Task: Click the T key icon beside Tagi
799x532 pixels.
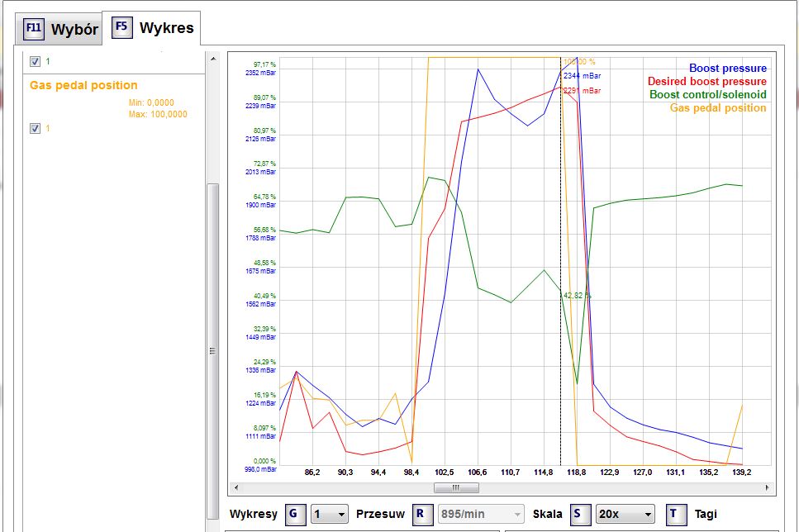Action: pos(673,514)
